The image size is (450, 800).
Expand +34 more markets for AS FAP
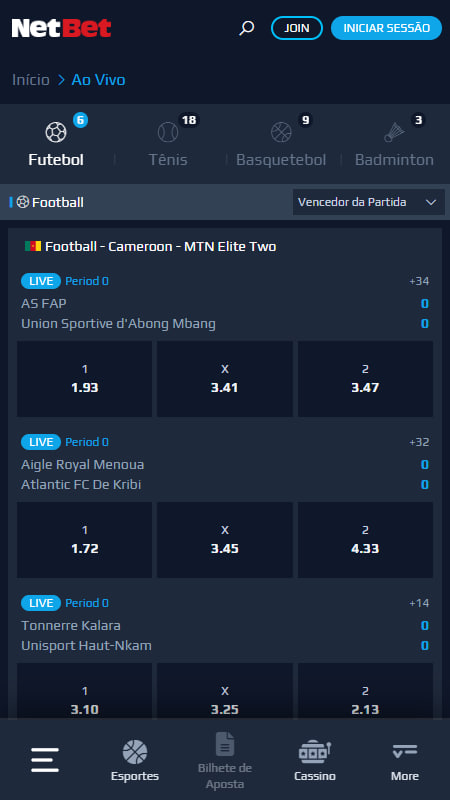(419, 281)
